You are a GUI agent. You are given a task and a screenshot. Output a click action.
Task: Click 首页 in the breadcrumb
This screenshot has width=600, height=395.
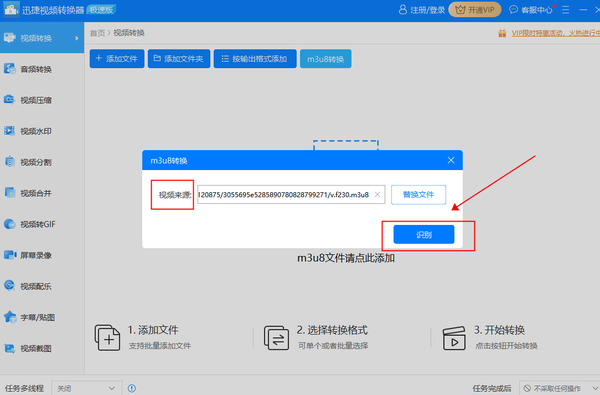[x=97, y=33]
